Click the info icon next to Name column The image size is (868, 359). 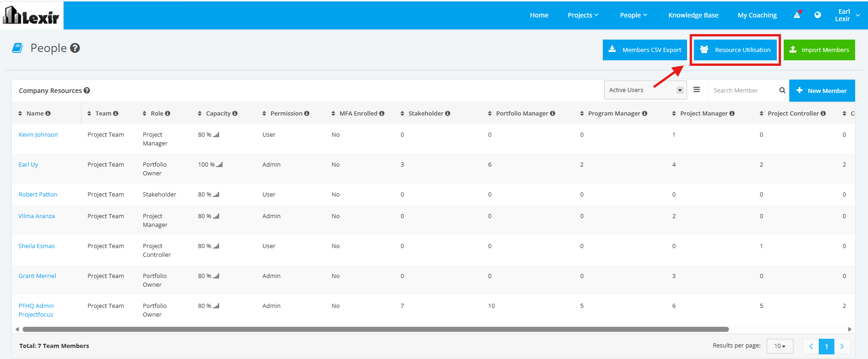(x=48, y=113)
